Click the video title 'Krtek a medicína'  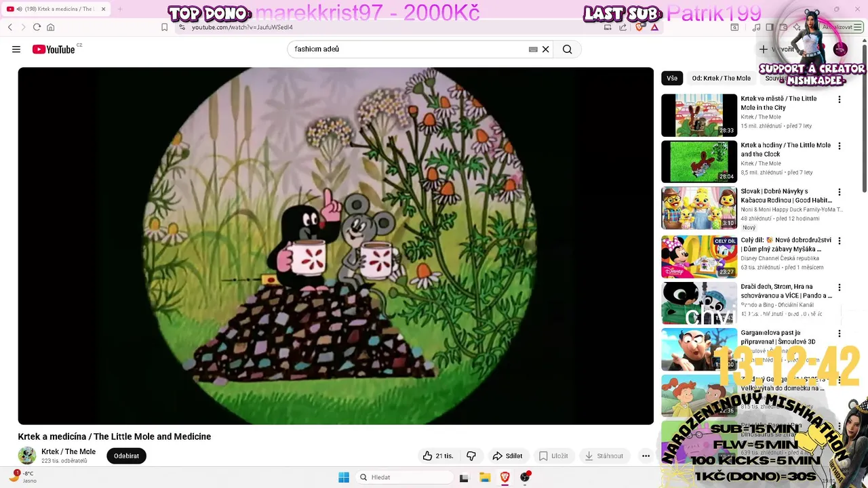click(x=114, y=436)
